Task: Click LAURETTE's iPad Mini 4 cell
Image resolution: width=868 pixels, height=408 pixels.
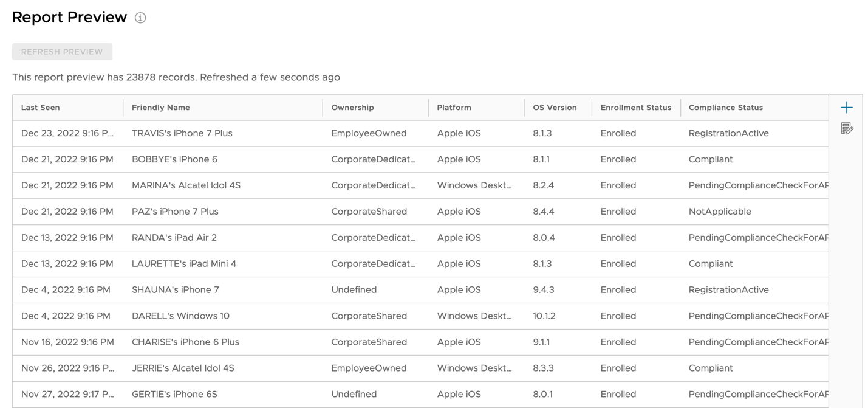Action: (x=184, y=264)
